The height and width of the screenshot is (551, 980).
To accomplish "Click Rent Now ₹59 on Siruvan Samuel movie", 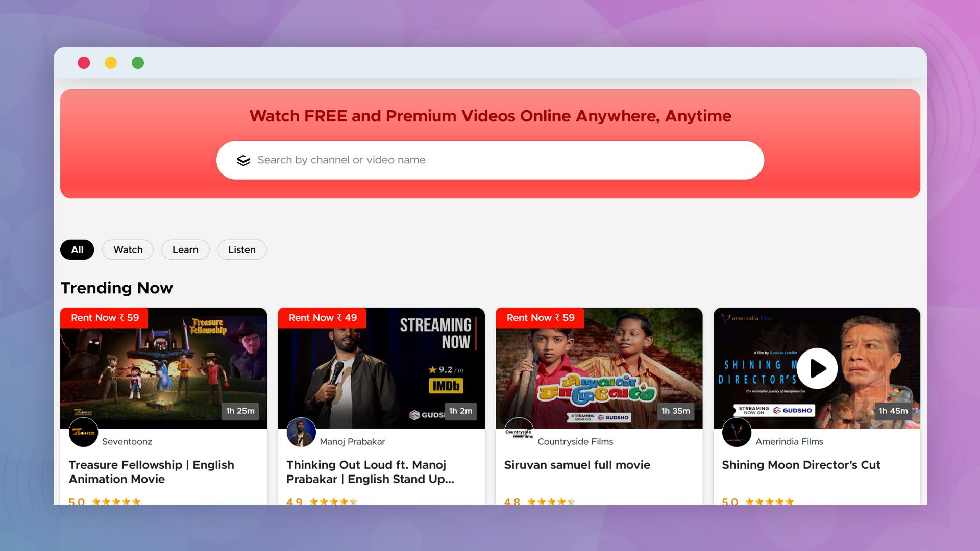I will coord(539,317).
